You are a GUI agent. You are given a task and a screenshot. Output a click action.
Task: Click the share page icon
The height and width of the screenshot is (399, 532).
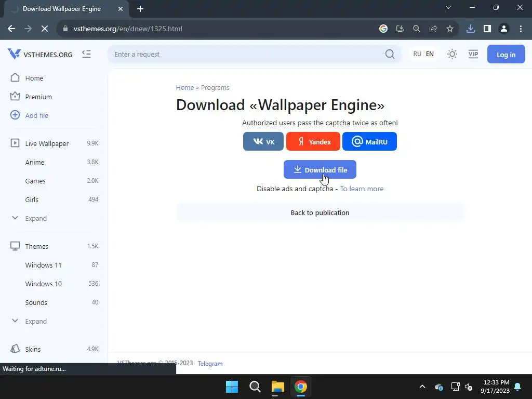click(x=433, y=29)
